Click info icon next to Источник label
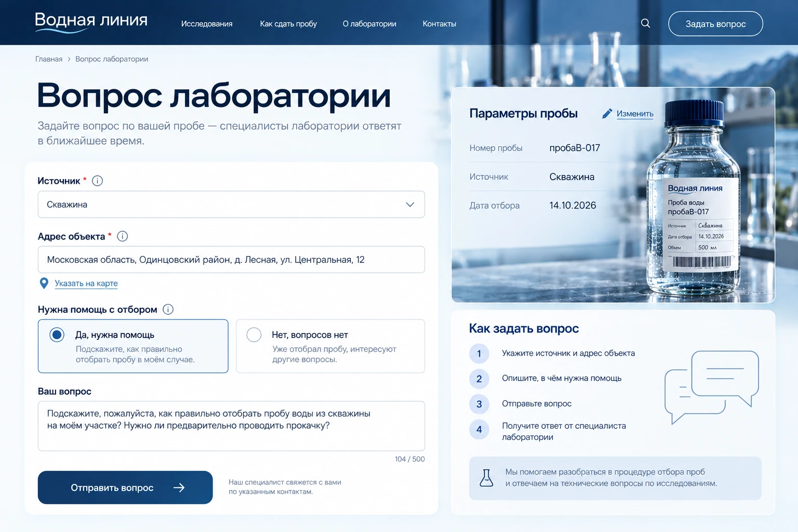Viewport: 798px width, 532px height. pos(97,181)
